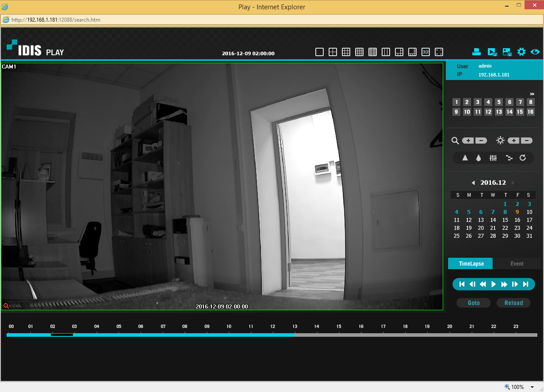The image size is (544, 392).
Task: Switch to the TimeLapse tab
Action: pyautogui.click(x=471, y=263)
